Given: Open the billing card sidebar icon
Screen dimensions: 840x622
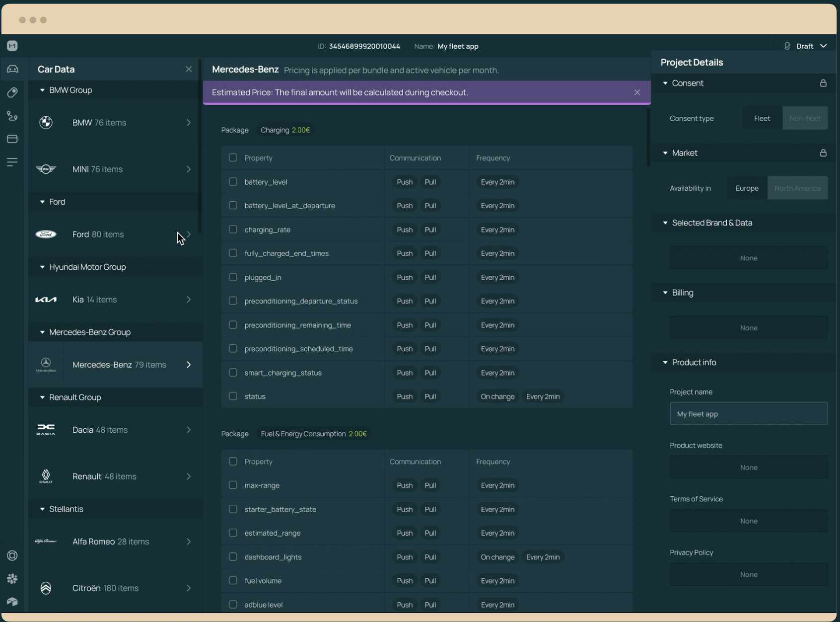Looking at the screenshot, I should coord(12,139).
